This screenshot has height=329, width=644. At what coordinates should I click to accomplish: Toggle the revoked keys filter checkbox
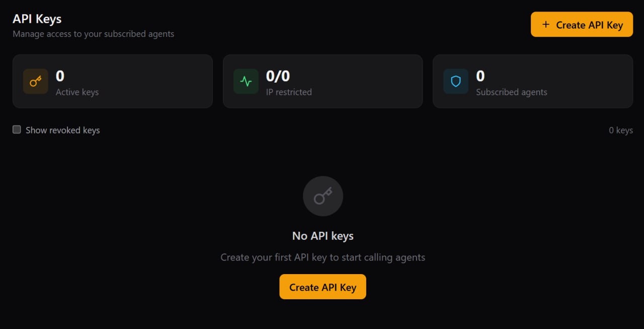tap(17, 129)
